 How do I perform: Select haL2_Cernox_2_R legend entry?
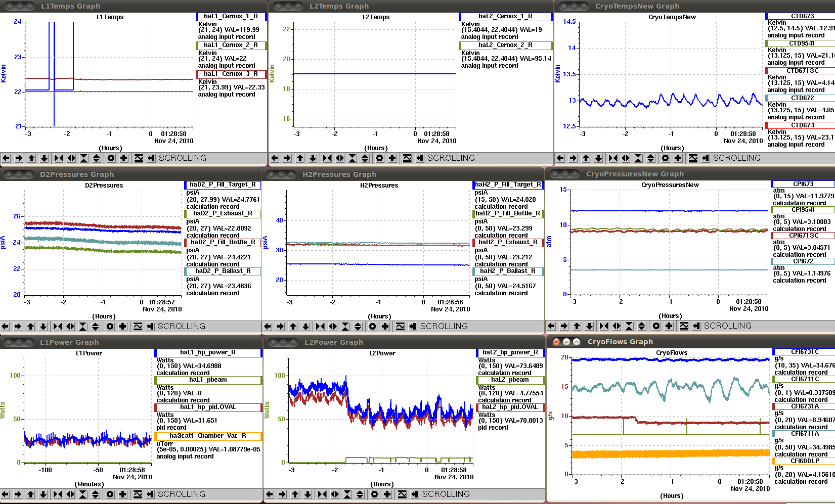point(505,45)
